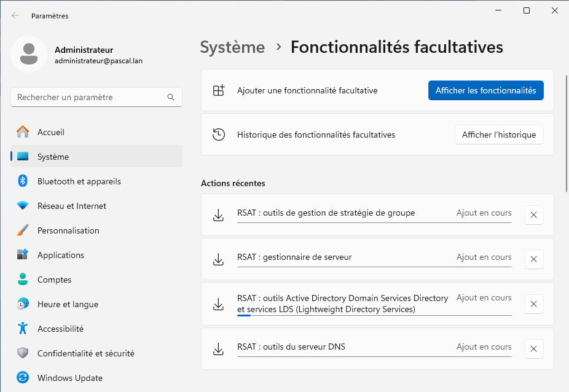Viewport: 569px width, 392px height.
Task: Click the download icon for serveur DNS tools
Action: point(219,349)
